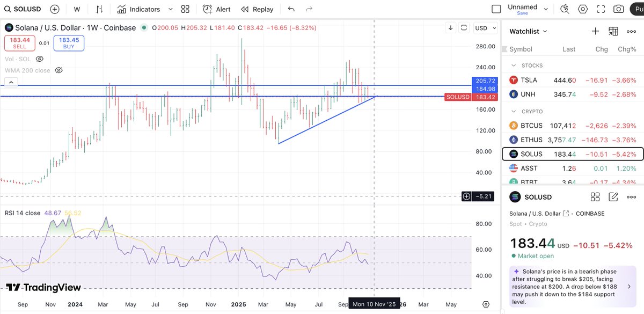Toggle visibility of Vol SOL indicator
644x314 pixels.
coord(39,59)
